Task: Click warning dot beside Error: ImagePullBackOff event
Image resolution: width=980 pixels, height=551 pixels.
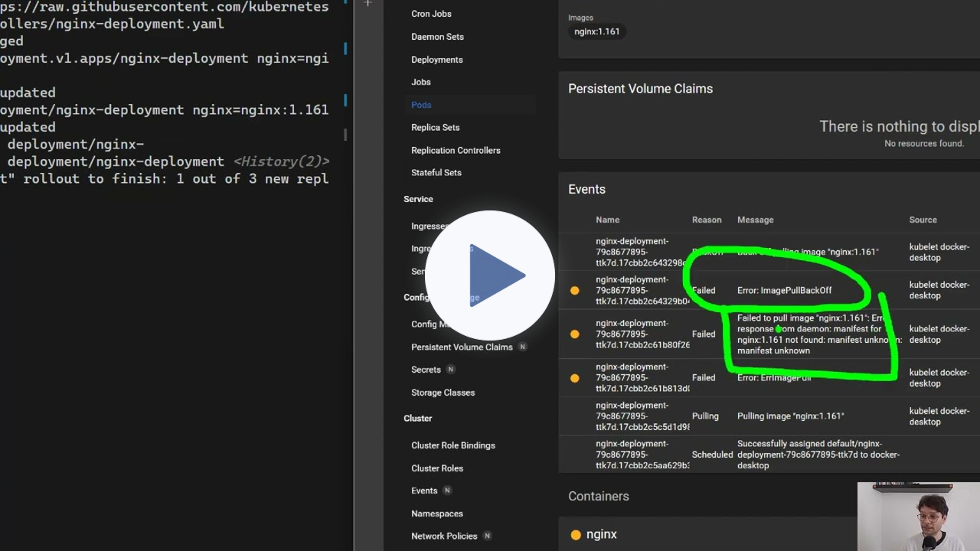Action: (575, 291)
